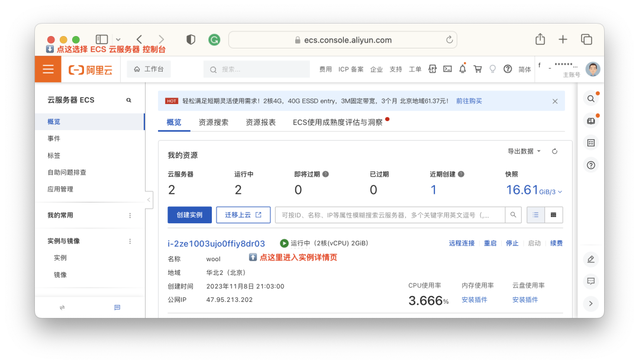
Task: Show help for 即将过期
Action: pos(325,174)
